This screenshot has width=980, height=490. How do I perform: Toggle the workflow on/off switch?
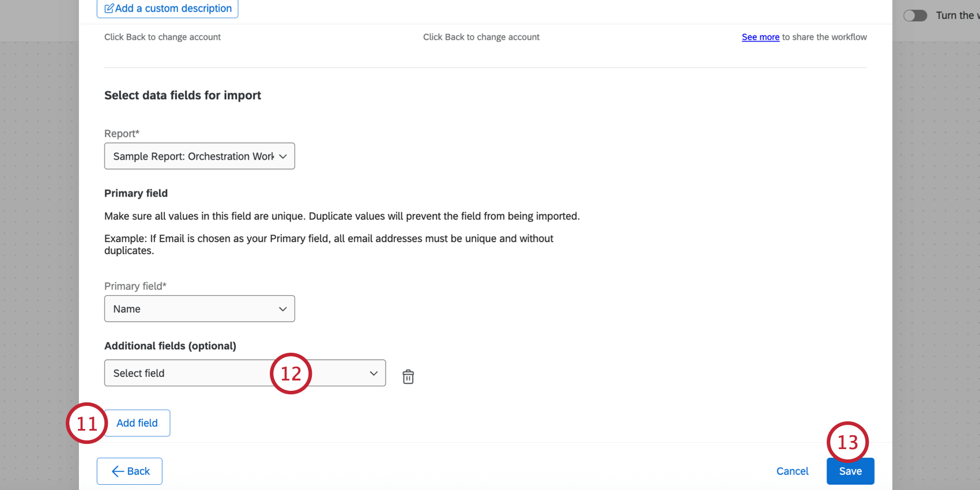coord(915,16)
